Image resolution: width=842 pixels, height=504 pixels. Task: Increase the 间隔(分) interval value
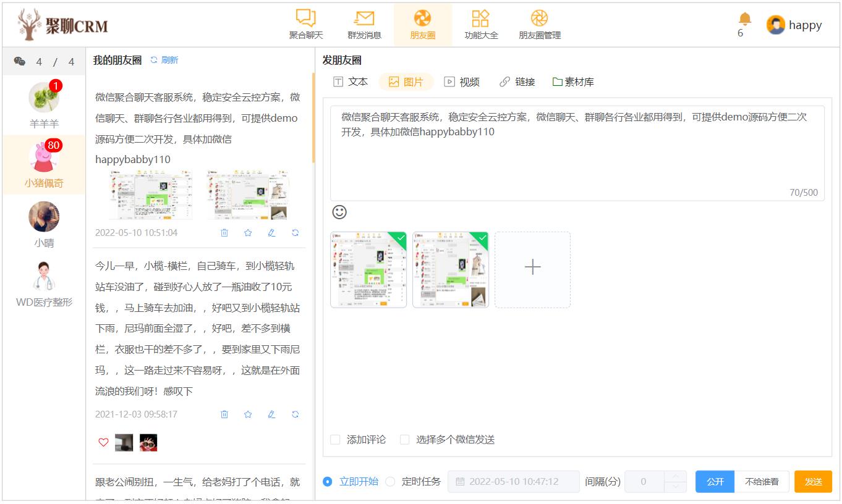pyautogui.click(x=675, y=476)
